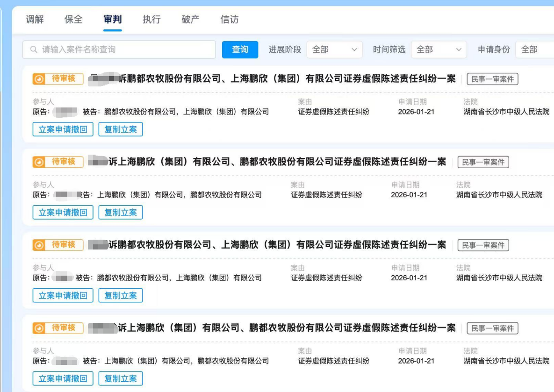554x392 pixels.
Task: Switch to the 破产 tab
Action: pos(189,20)
